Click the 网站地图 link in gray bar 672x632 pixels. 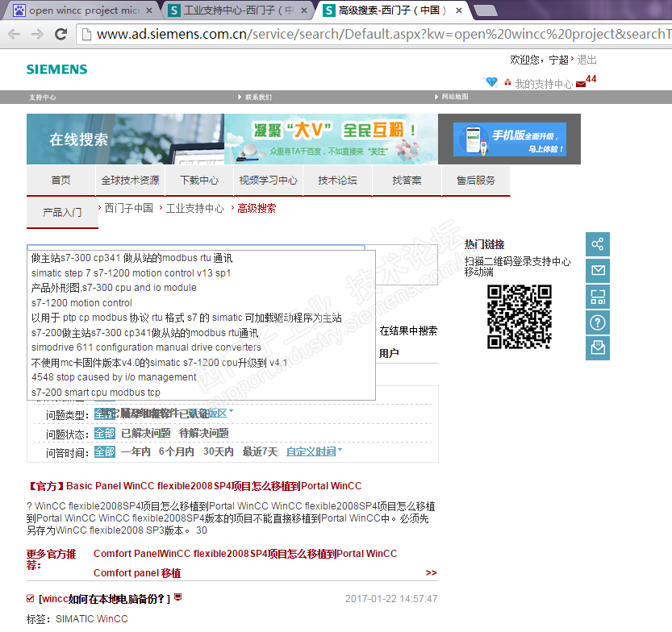tap(455, 97)
